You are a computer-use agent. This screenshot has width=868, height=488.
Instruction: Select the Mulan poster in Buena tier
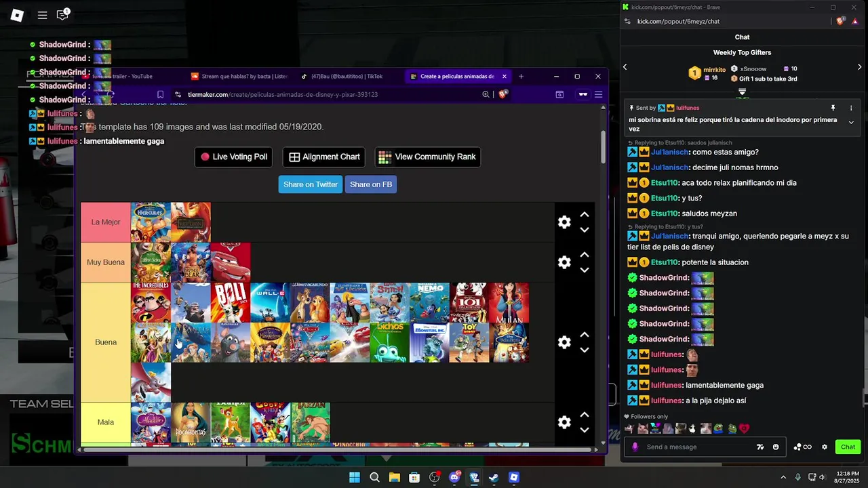(x=509, y=302)
